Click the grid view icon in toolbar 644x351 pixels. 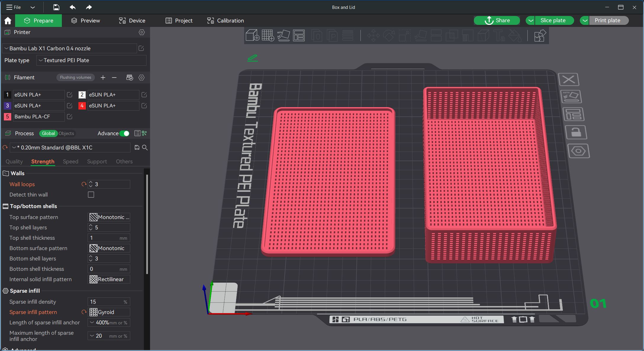tap(268, 36)
